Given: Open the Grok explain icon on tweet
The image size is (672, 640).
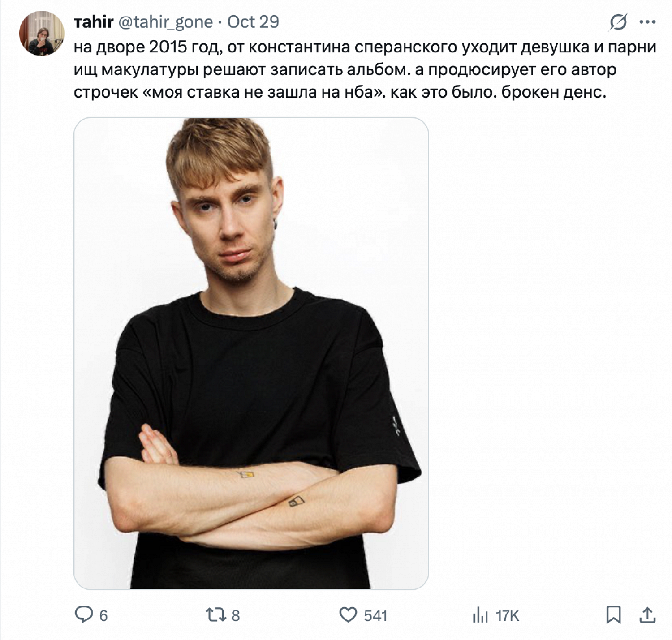Looking at the screenshot, I should tap(618, 22).
